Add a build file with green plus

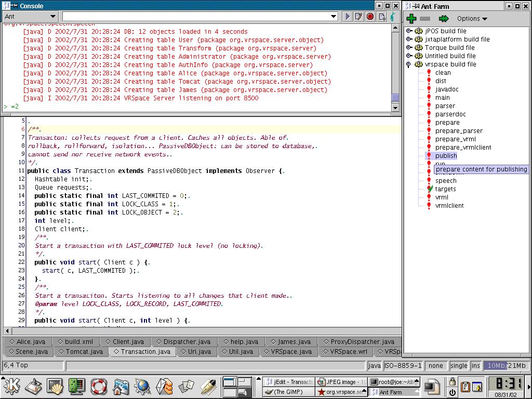(411, 19)
